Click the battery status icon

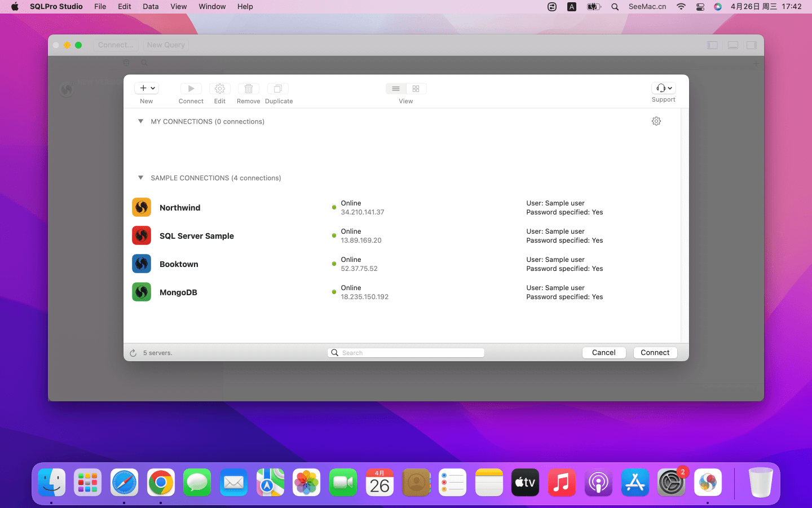point(594,7)
